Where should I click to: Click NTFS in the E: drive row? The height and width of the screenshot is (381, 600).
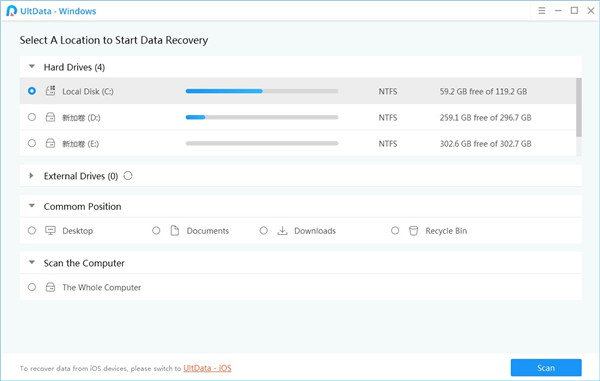(388, 143)
